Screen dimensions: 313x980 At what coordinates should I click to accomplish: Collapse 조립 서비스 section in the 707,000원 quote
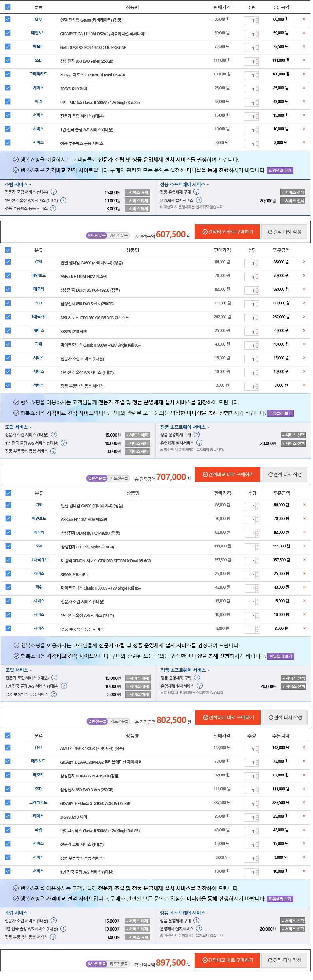tap(18, 427)
